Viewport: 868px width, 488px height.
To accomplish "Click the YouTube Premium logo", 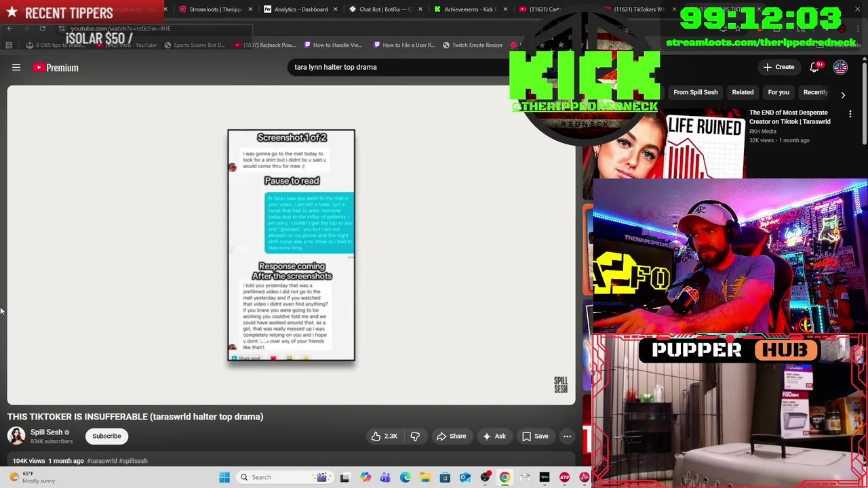I will point(56,67).
